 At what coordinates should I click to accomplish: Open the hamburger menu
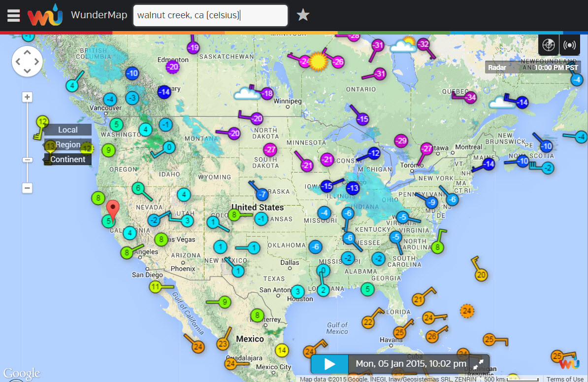tap(13, 15)
